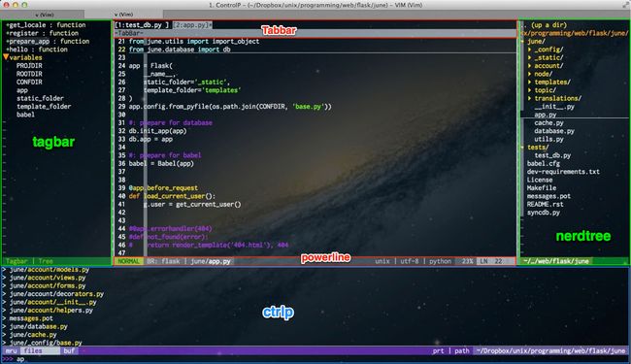The width and height of the screenshot is (631, 364).
Task: Select june/account/models.py in CtrlP results
Action: click(50, 270)
